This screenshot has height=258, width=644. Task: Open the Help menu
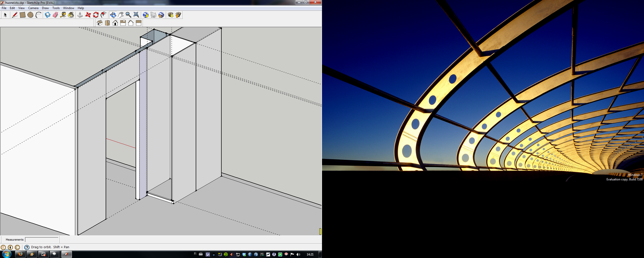tap(81, 8)
